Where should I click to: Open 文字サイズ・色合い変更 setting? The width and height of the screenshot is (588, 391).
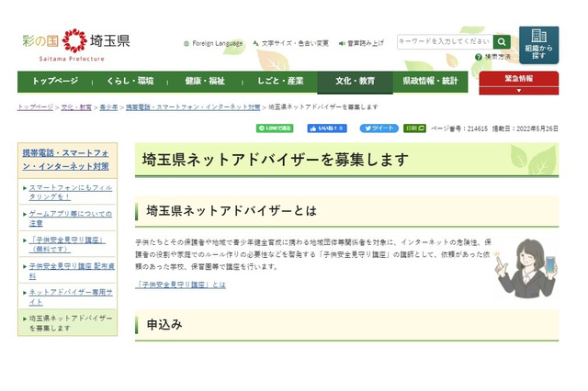coord(290,43)
